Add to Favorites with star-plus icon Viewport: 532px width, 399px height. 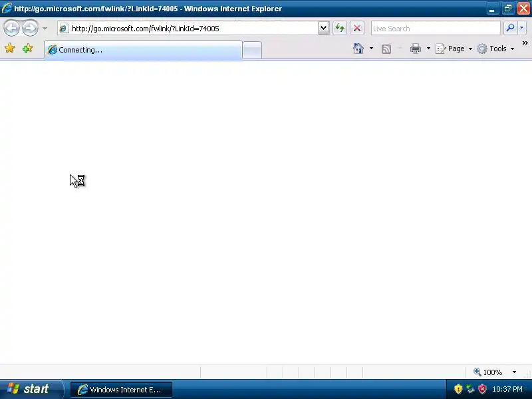[27, 49]
